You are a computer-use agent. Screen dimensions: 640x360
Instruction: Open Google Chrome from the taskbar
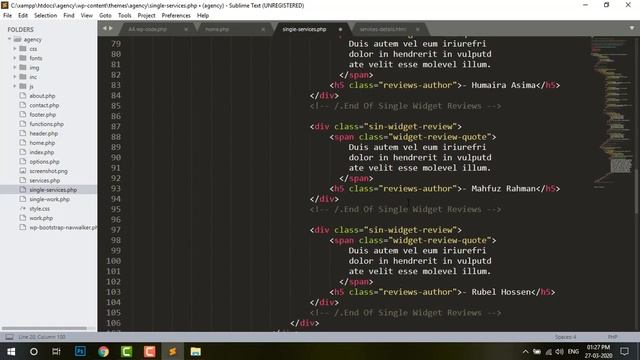click(x=103, y=351)
